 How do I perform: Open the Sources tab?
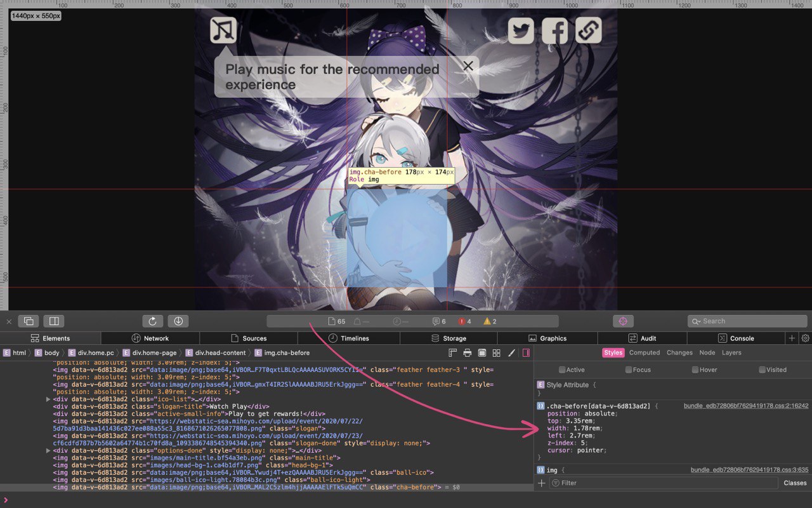coord(249,338)
